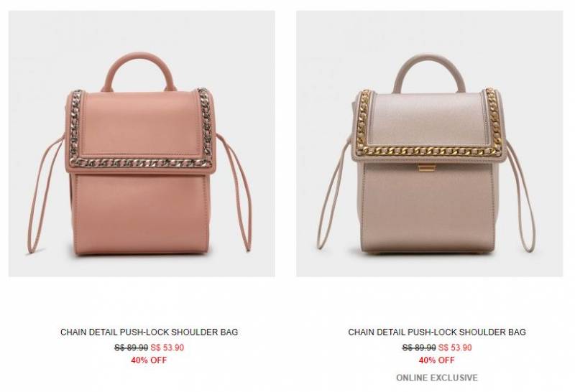Viewport: 575px width, 392px height.
Task: Click the pink bag's product title link
Action: pyautogui.click(x=149, y=332)
